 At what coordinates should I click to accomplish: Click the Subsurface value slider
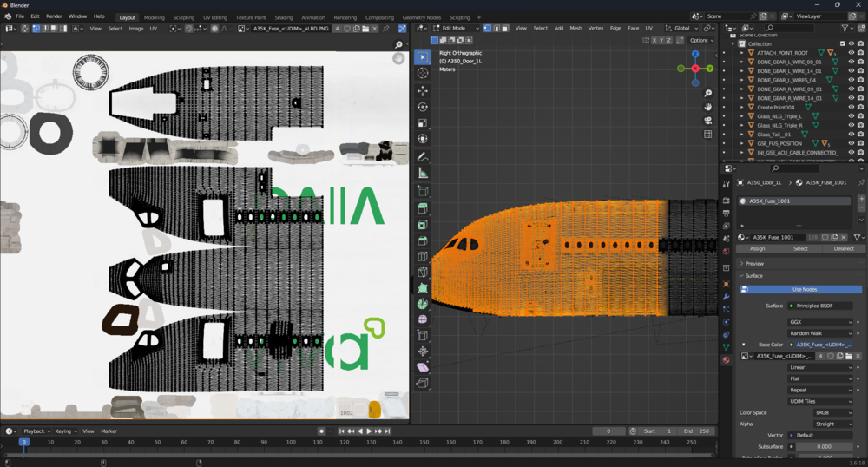tap(825, 446)
